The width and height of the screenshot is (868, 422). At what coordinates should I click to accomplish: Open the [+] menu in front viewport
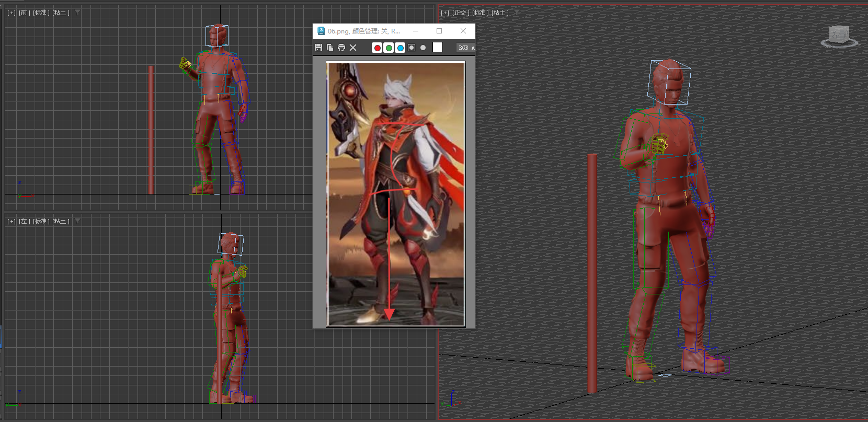12,13
